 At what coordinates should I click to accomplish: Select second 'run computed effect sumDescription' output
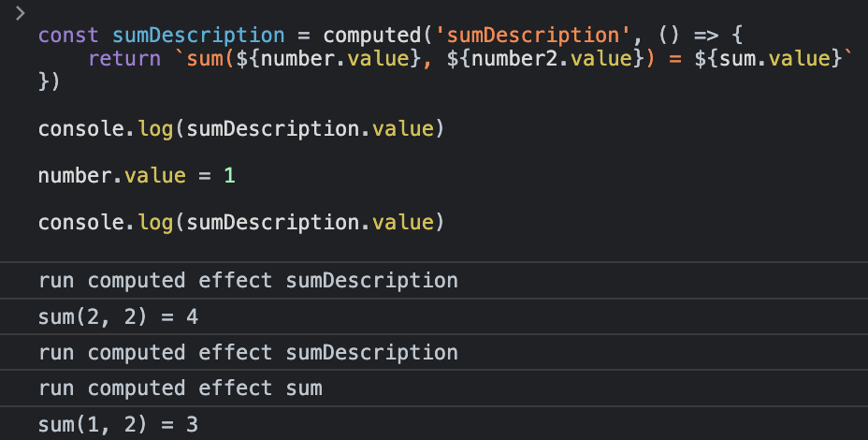pyautogui.click(x=248, y=353)
